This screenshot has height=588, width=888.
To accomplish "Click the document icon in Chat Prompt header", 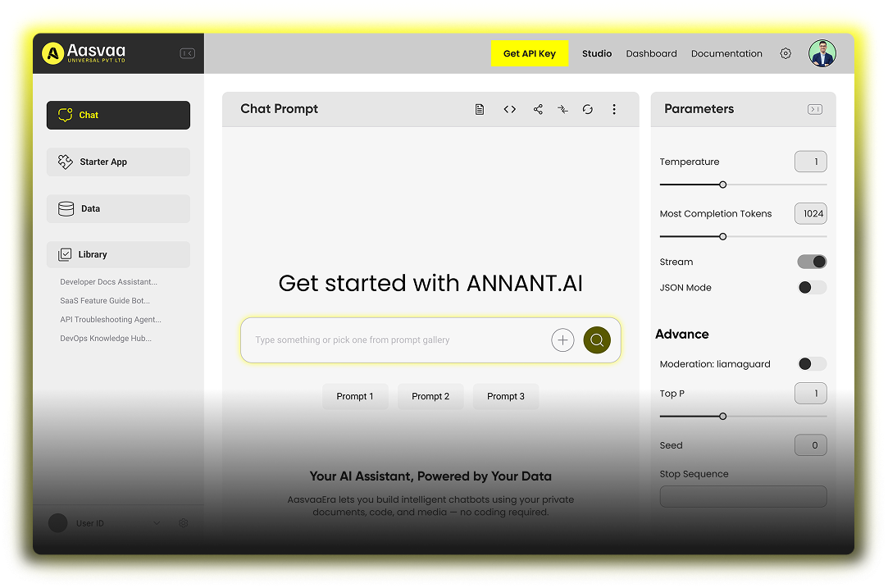I will click(480, 109).
